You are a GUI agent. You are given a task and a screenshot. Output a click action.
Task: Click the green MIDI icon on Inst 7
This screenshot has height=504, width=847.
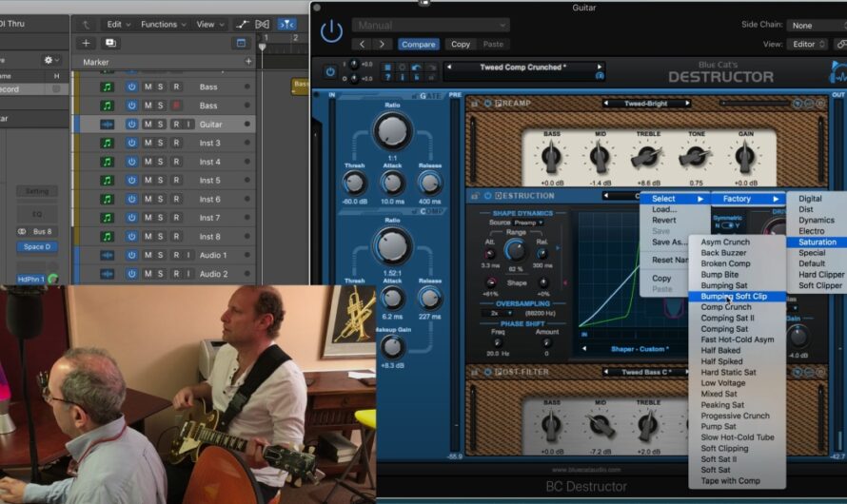point(107,218)
